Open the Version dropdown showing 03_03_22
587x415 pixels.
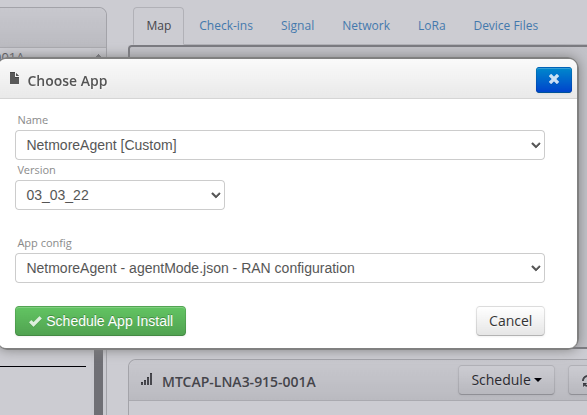[x=120, y=195]
